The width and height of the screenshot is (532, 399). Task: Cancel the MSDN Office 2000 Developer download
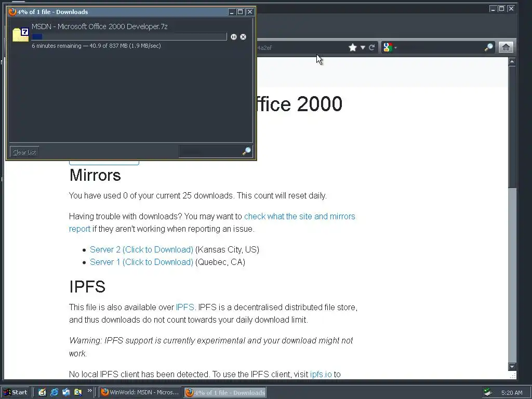click(x=243, y=37)
